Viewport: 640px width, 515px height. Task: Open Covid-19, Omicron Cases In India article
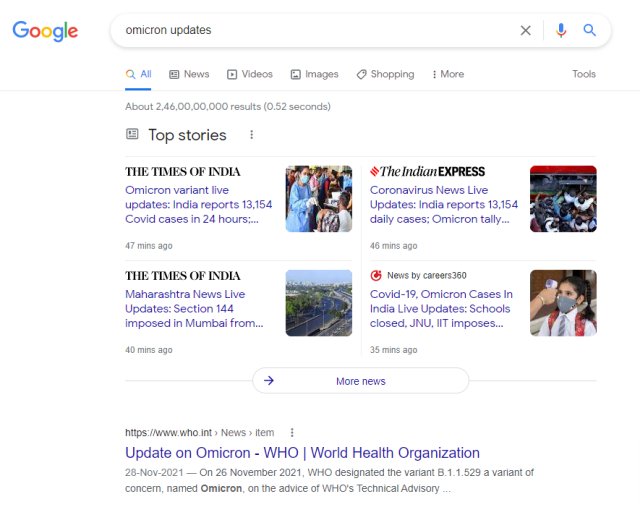(x=441, y=309)
